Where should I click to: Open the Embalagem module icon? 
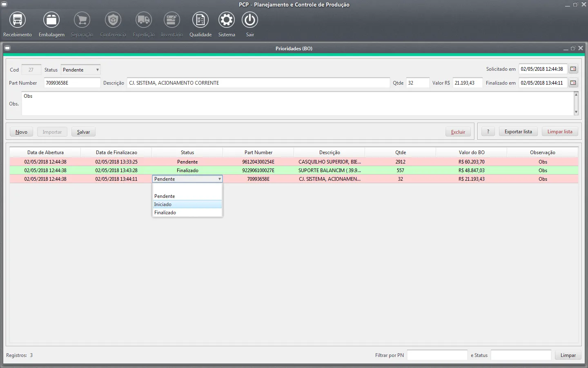coord(51,20)
